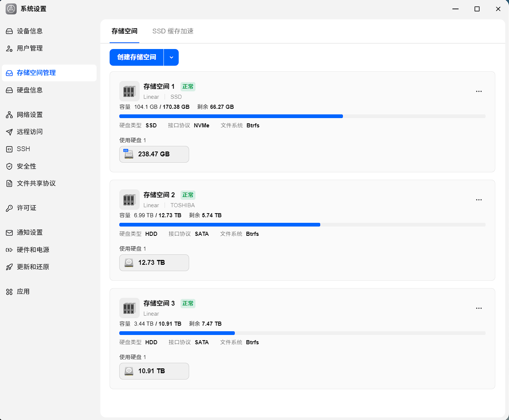509x420 pixels.
Task: Click the NVMe protocol value
Action: [x=202, y=126]
